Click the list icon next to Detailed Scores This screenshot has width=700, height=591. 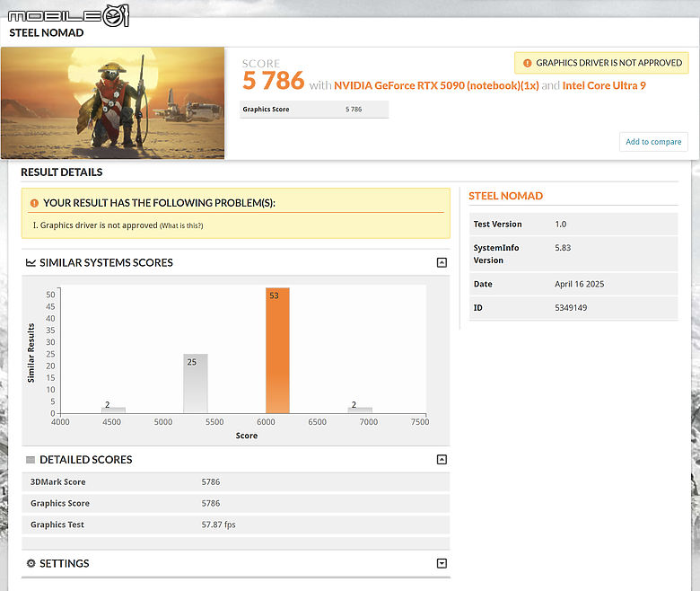pos(31,460)
